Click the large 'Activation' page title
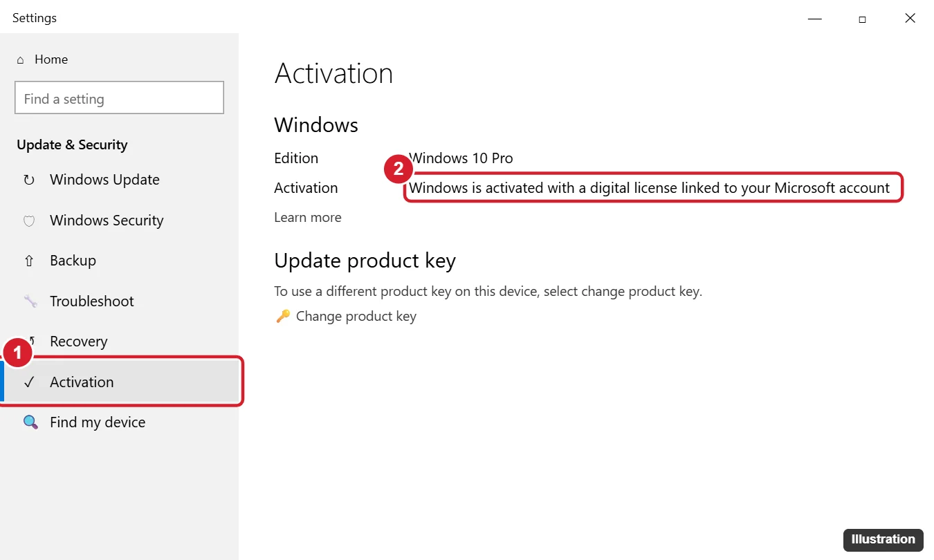 click(x=333, y=73)
